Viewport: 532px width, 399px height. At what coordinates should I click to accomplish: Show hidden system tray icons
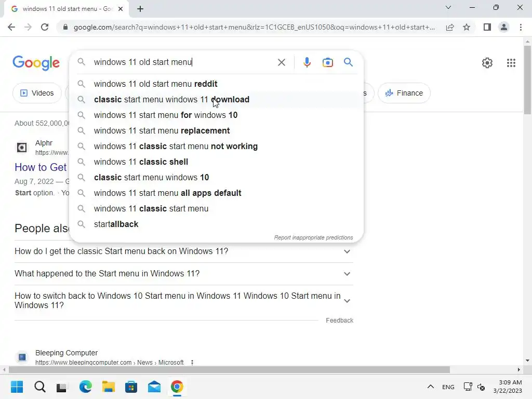(431, 387)
